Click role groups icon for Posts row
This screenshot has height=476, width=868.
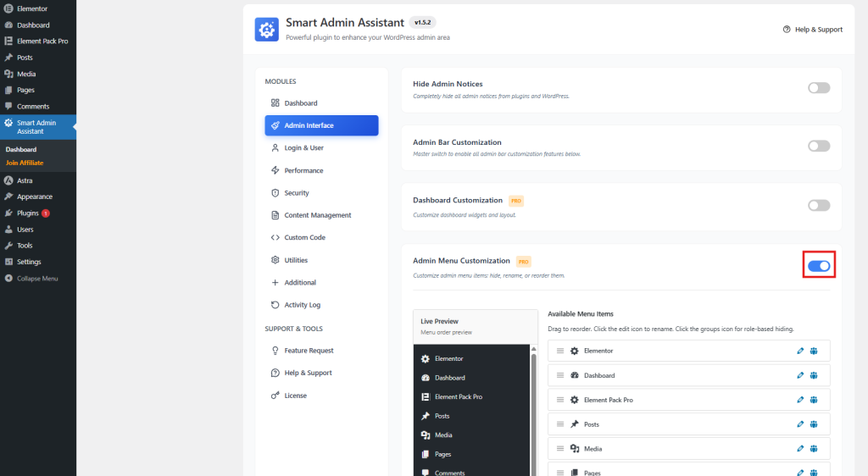[x=814, y=424]
